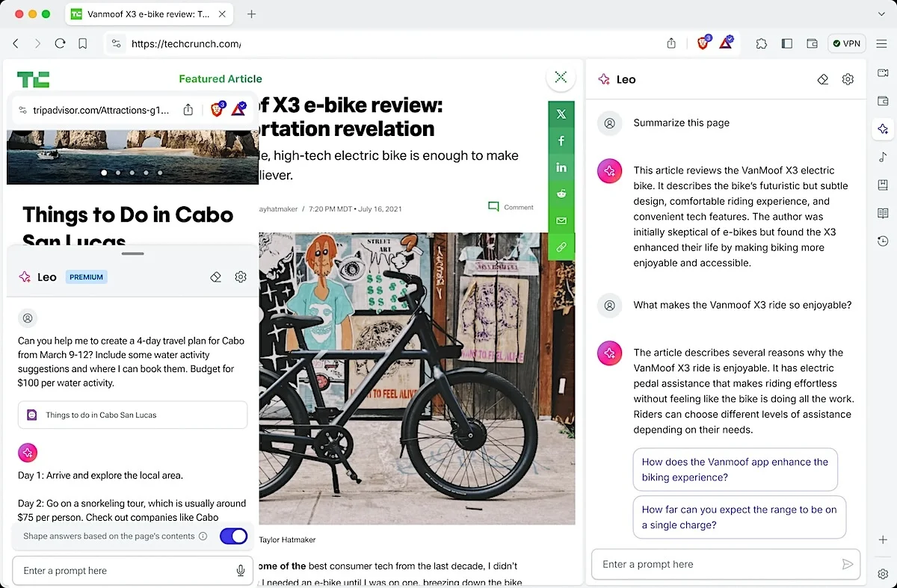The width and height of the screenshot is (897, 588).
Task: Click info icon next to Shape answers
Action: pyautogui.click(x=203, y=536)
